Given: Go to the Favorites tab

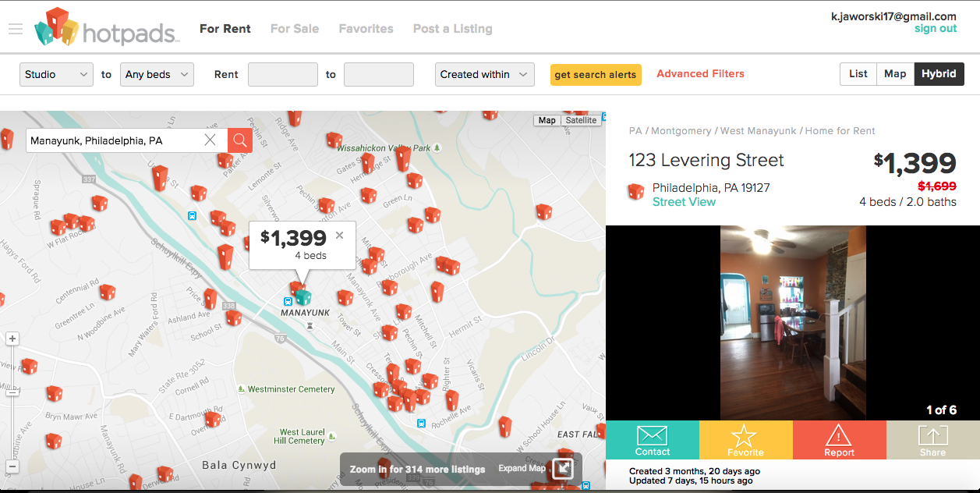Looking at the screenshot, I should point(366,29).
